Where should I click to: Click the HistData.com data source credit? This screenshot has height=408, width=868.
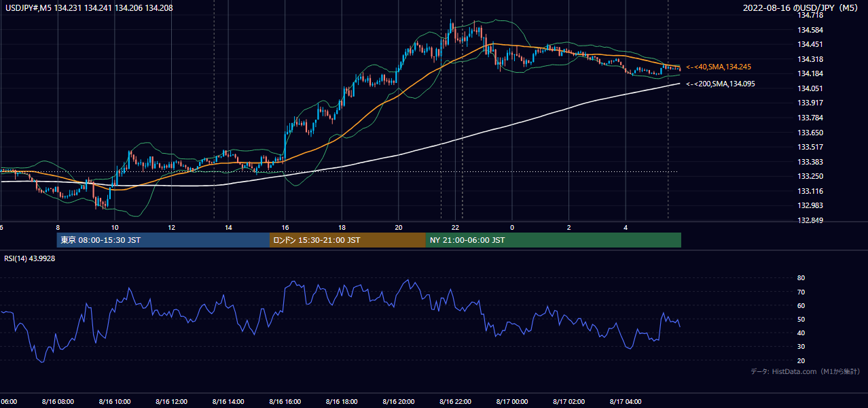806,371
